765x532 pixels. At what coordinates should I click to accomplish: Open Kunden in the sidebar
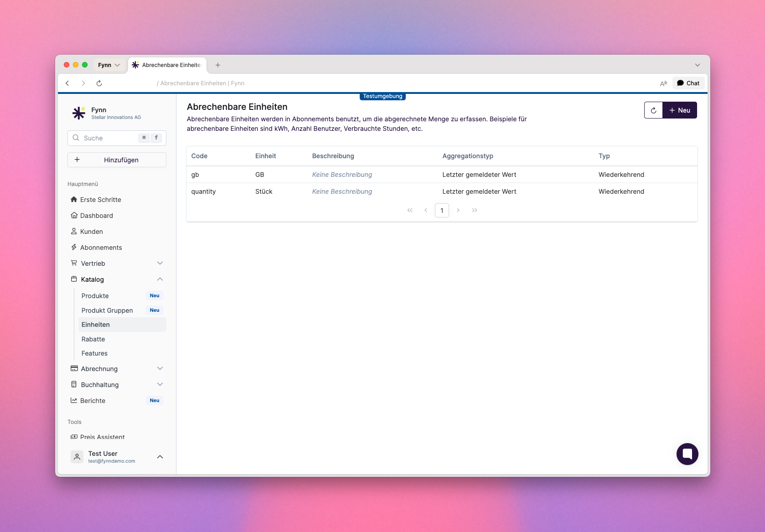click(x=91, y=232)
